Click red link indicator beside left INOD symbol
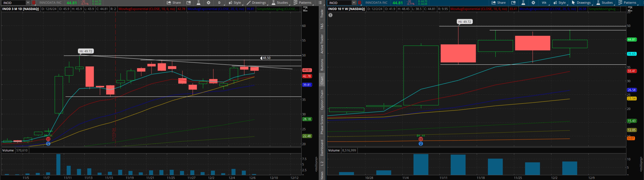 point(34,3)
